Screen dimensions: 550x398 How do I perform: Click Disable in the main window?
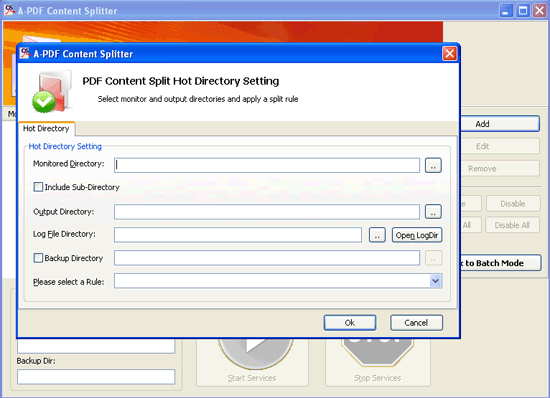coord(513,204)
